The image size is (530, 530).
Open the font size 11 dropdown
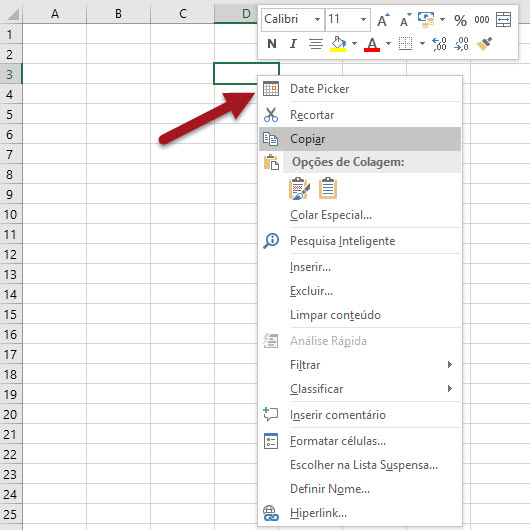(x=363, y=20)
